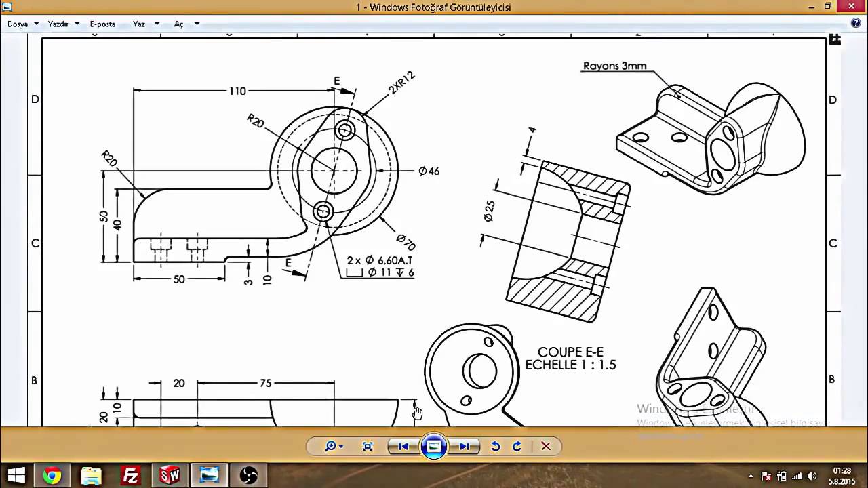Expand the Aç dropdown arrow
868x488 pixels.
point(197,24)
